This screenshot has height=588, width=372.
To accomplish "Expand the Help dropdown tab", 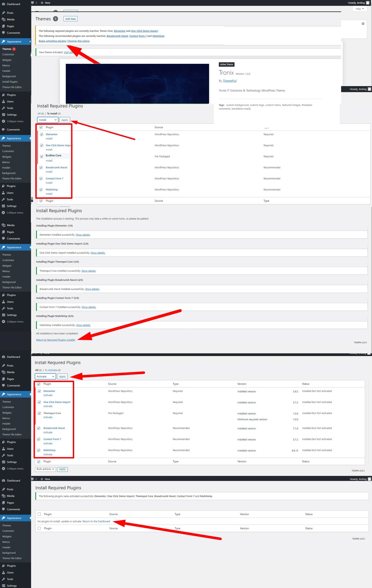I will [359, 9].
